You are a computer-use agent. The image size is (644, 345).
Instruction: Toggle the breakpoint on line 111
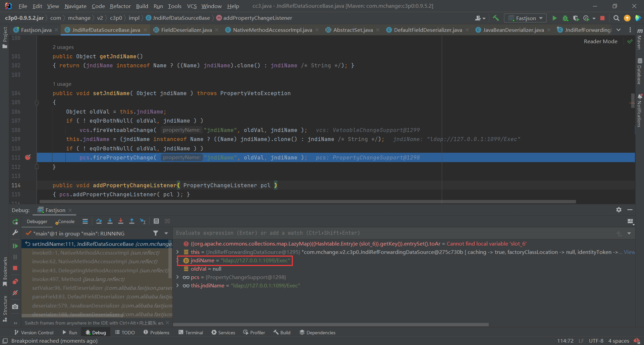pos(28,157)
